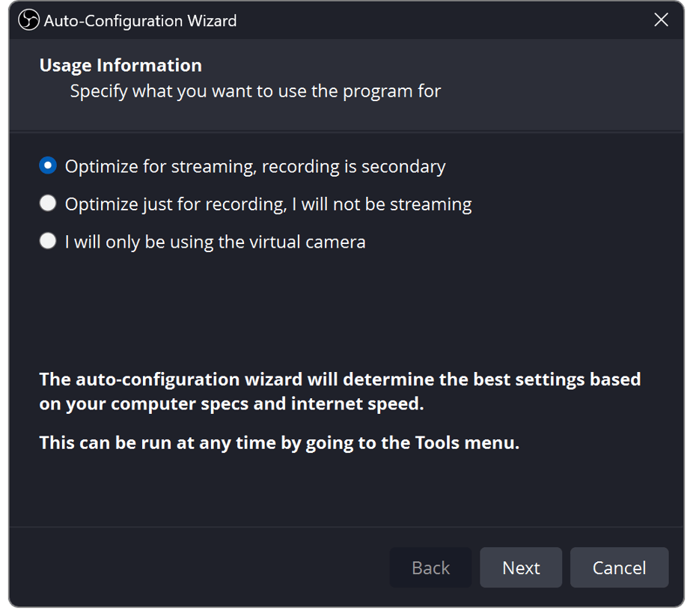Click the Auto-Configuration Wizard title text
The height and width of the screenshot is (616, 693).
141,20
